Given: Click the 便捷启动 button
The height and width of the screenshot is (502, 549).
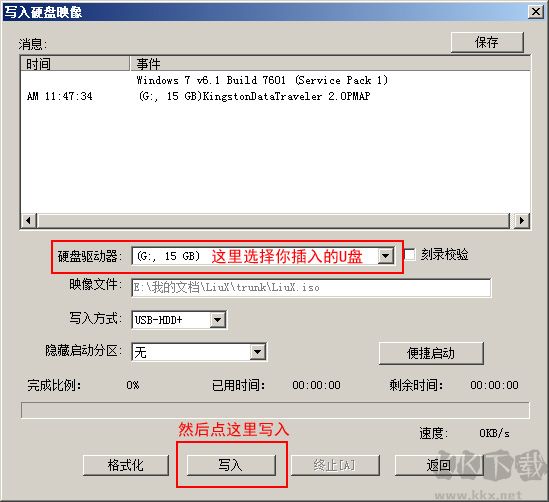Looking at the screenshot, I should [x=431, y=353].
